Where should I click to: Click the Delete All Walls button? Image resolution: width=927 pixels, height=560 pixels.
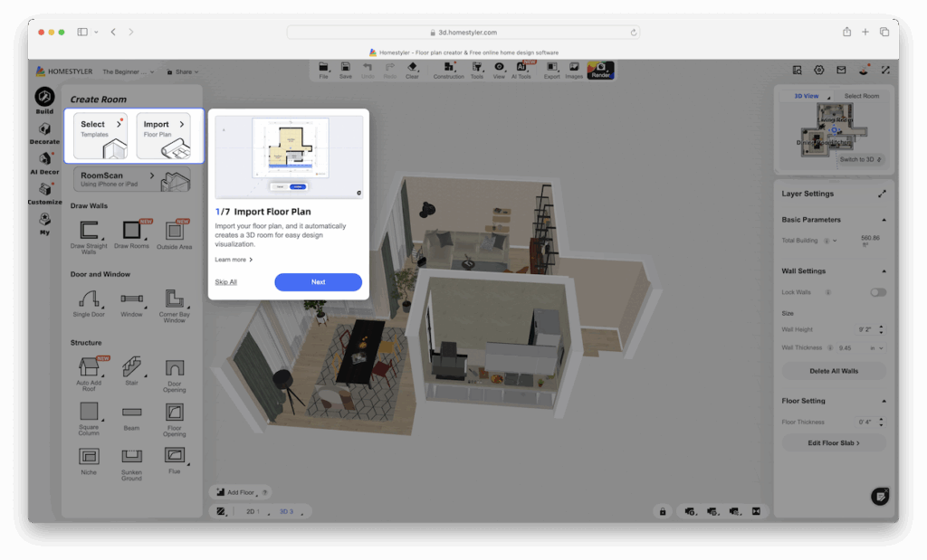[x=833, y=371]
